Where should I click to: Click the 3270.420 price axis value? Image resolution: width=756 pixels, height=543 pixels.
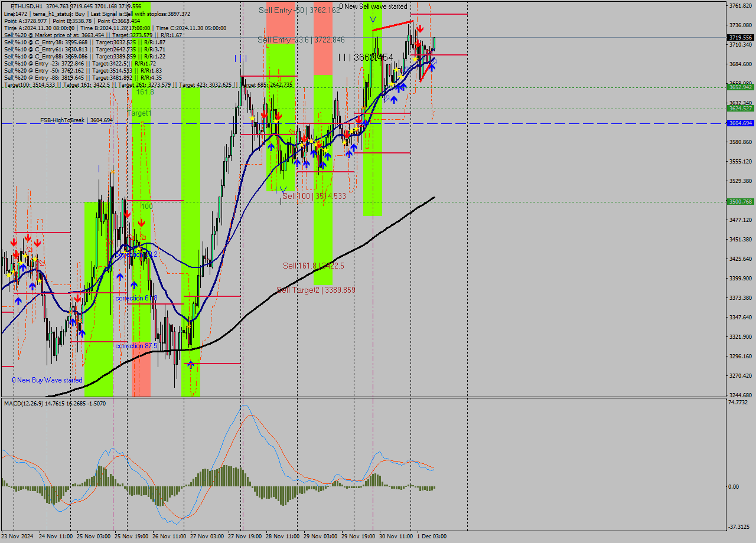pyautogui.click(x=741, y=376)
